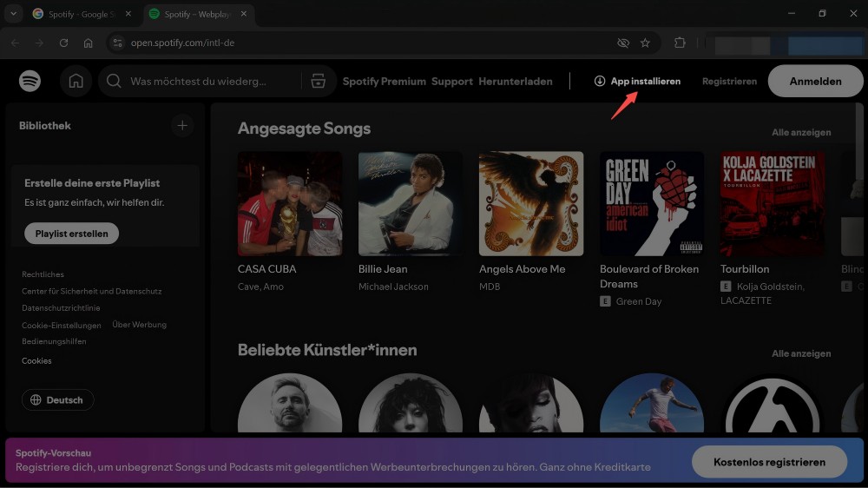This screenshot has height=488, width=868.
Task: Click Beliebte Künstler*innen heading
Action: (x=327, y=350)
